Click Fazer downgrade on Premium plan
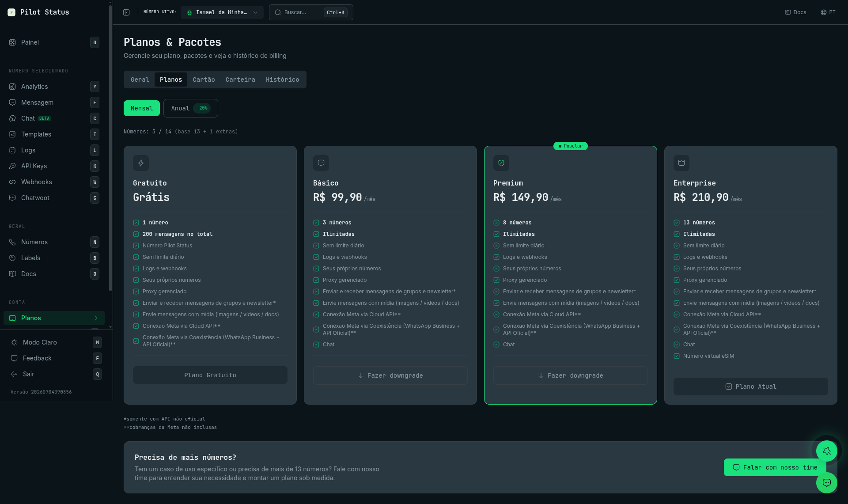The image size is (848, 504). coord(571,375)
